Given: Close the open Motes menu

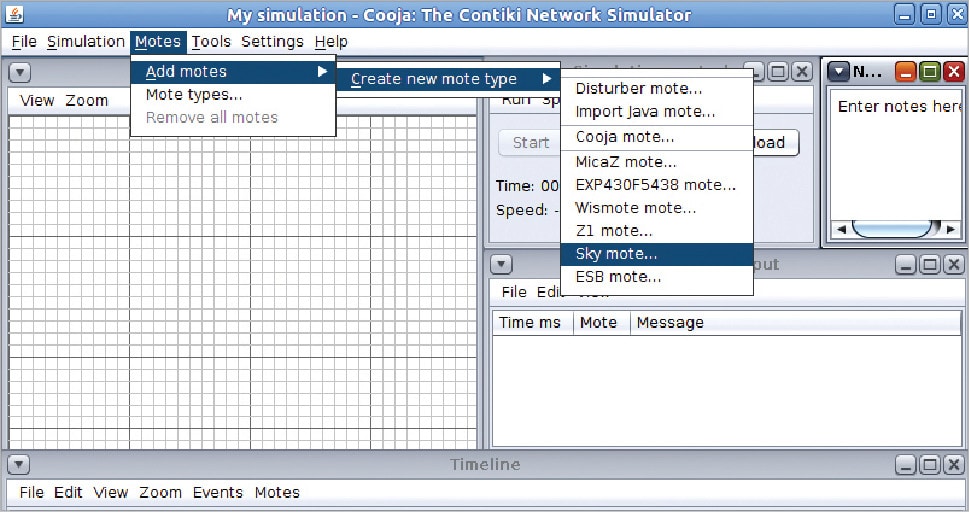Looking at the screenshot, I should [x=158, y=42].
